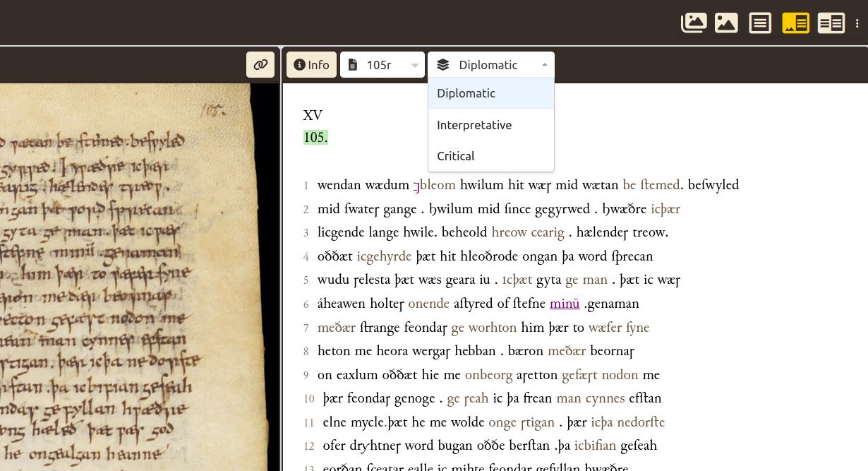The width and height of the screenshot is (868, 471).
Task: Click the highlighted number 105
Action: [x=315, y=137]
